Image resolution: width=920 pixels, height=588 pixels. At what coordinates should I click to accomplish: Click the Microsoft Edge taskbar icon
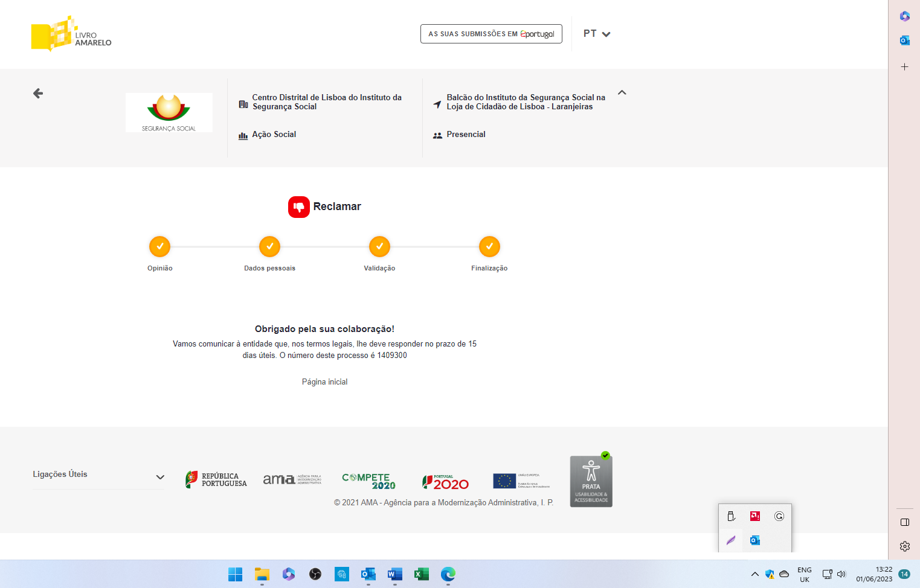click(x=448, y=574)
